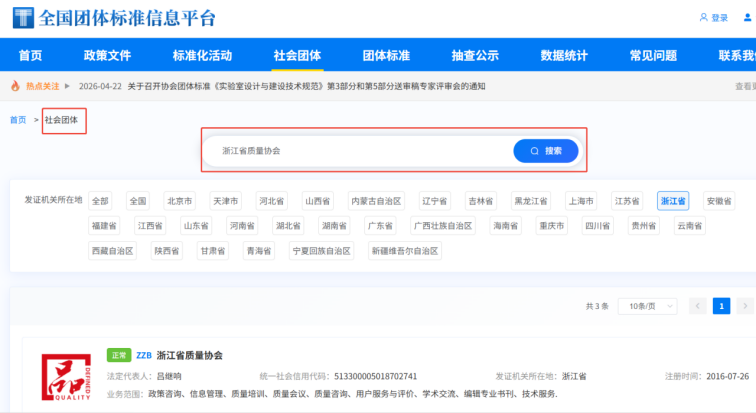Filter by 西藏自治区 region
The height and width of the screenshot is (413, 756).
pyautogui.click(x=112, y=251)
